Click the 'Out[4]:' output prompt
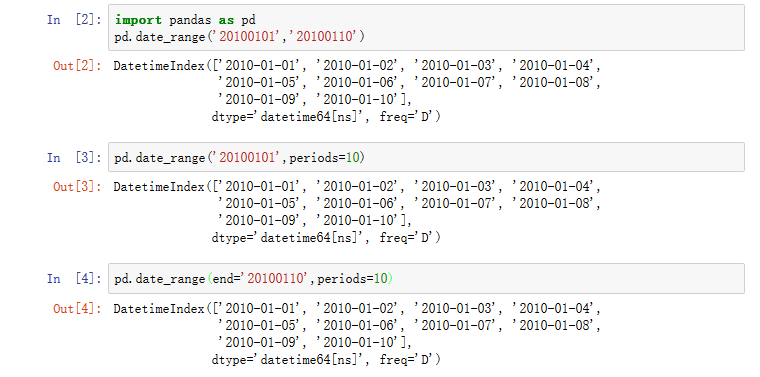Viewport: 760px width, 377px height. pos(78,308)
